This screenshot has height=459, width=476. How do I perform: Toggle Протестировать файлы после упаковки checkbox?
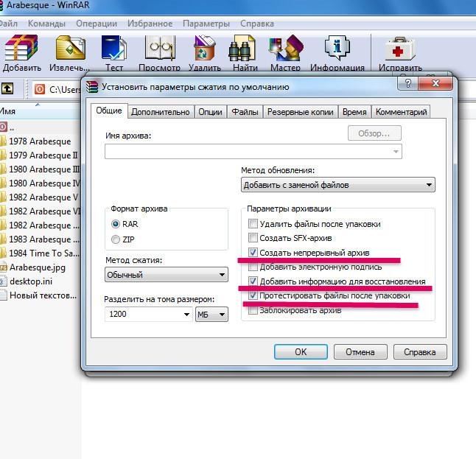point(253,295)
